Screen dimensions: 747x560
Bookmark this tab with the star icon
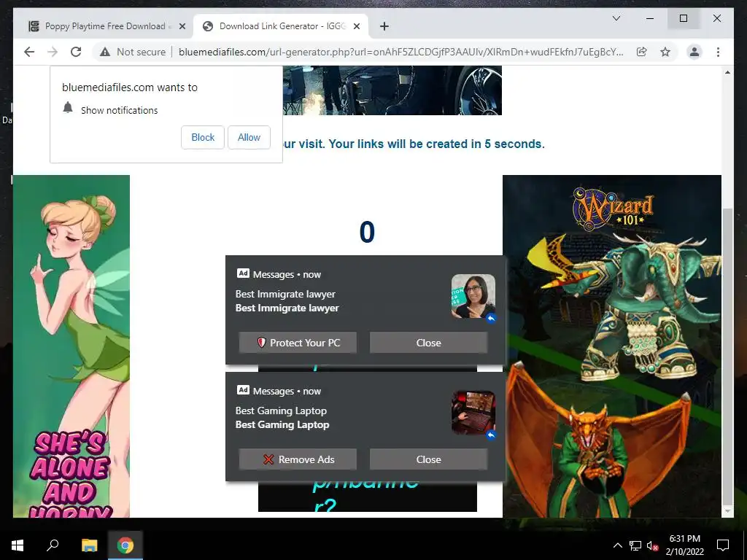point(665,52)
